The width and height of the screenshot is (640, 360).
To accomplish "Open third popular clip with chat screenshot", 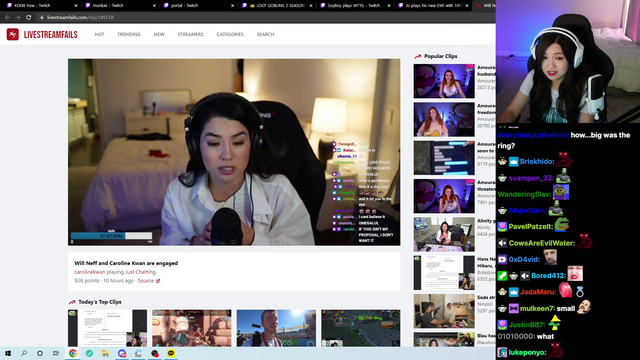I will (x=444, y=158).
